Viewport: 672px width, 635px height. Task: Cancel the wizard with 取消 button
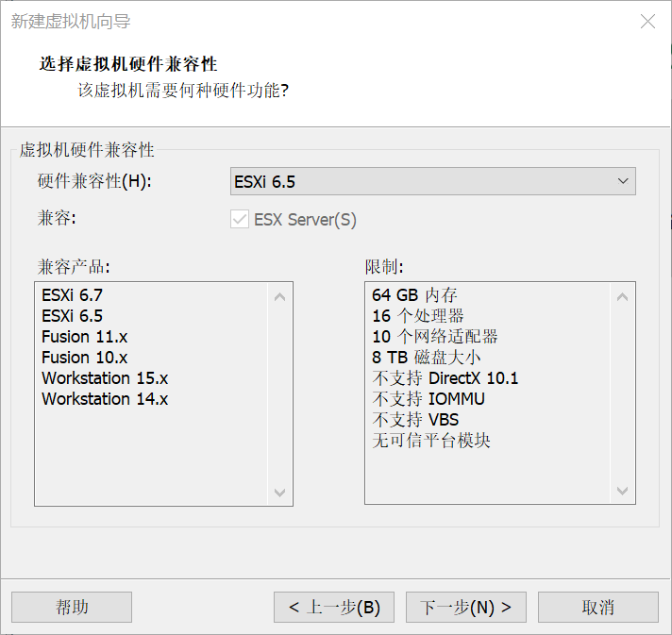(x=597, y=608)
